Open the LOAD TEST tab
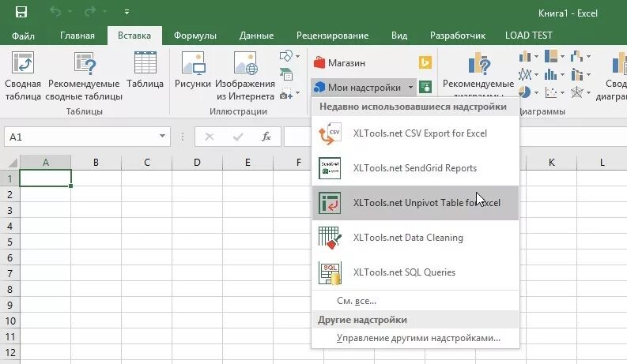 [x=529, y=36]
